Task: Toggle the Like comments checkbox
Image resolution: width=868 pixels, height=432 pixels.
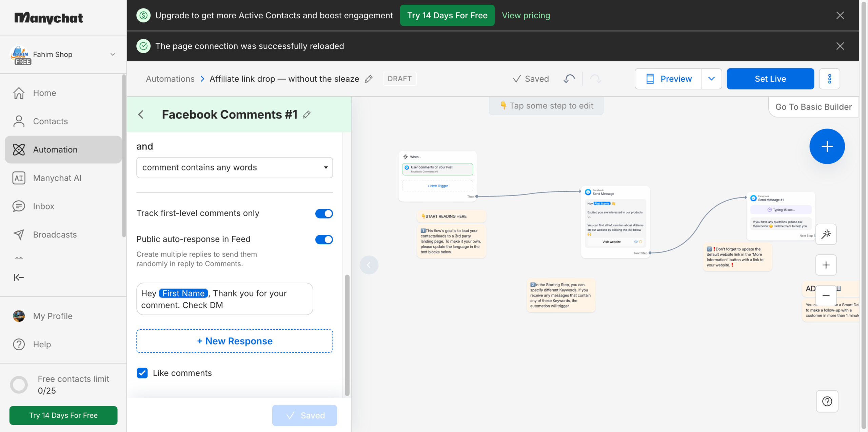Action: [x=142, y=373]
